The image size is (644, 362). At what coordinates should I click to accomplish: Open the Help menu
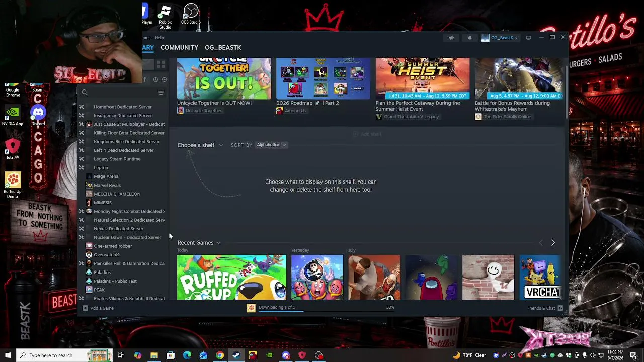[159, 38]
